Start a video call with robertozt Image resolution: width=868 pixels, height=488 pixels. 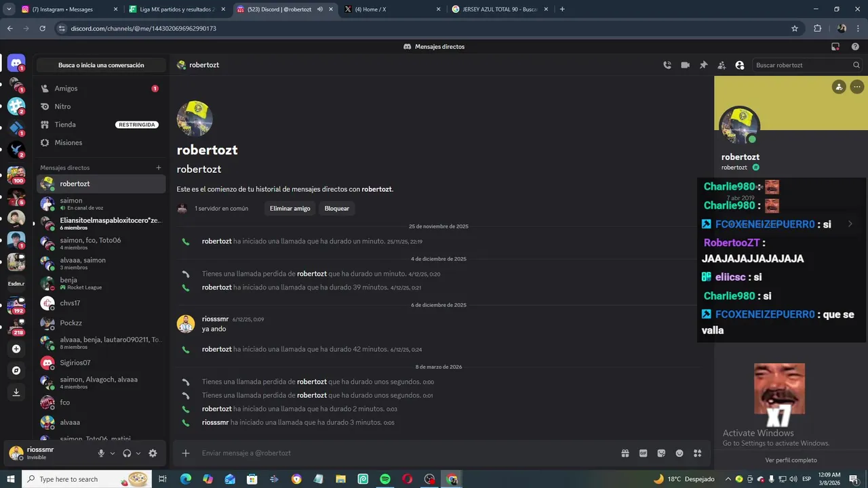[686, 65]
